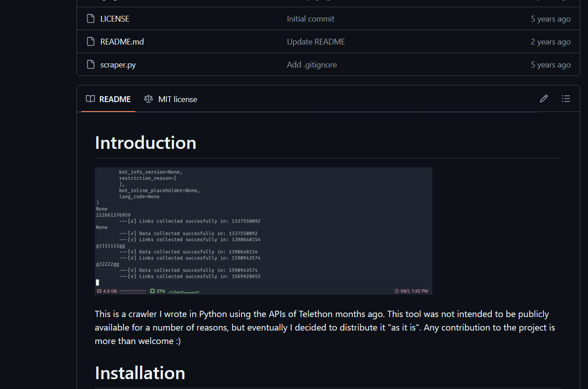
Task: View the 'Update README' commit
Action: click(x=316, y=42)
